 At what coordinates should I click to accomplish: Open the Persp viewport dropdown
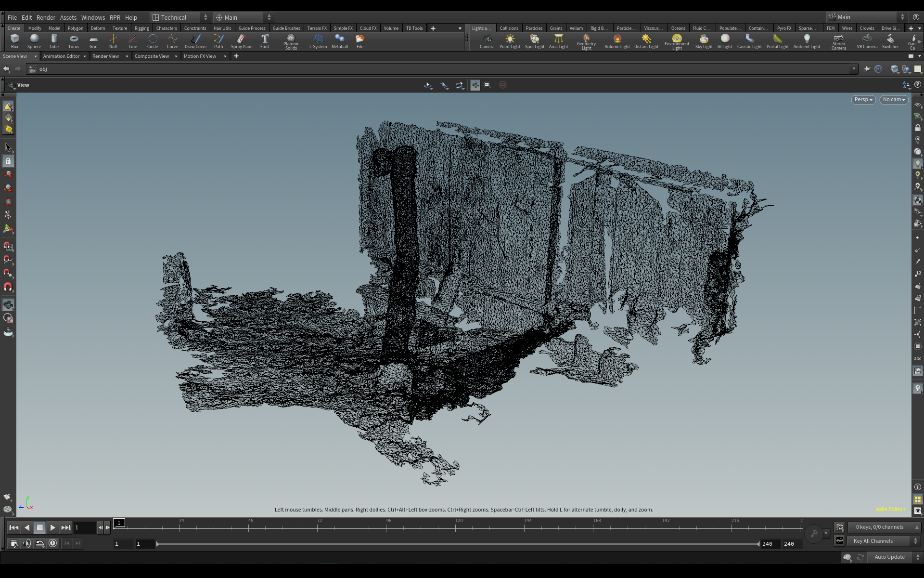(x=863, y=100)
